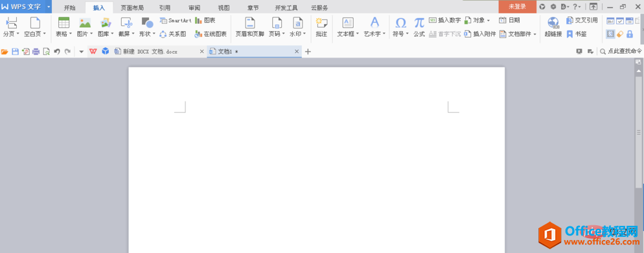Switch to the 开发工具 tab
This screenshot has width=644, height=253.
[x=286, y=8]
